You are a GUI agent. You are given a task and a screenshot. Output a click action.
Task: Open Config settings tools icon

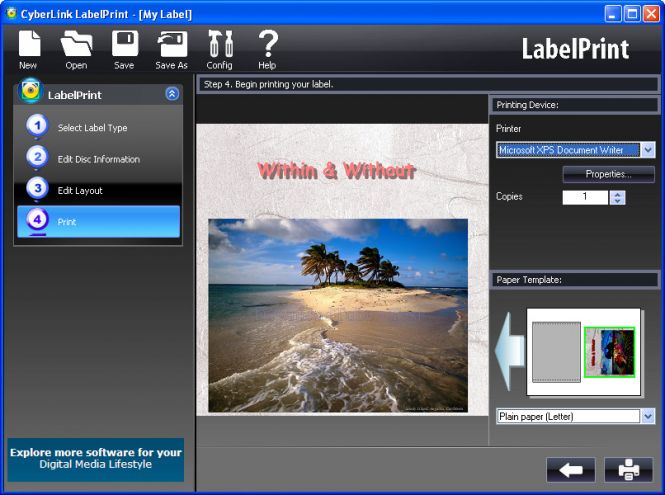[220, 49]
